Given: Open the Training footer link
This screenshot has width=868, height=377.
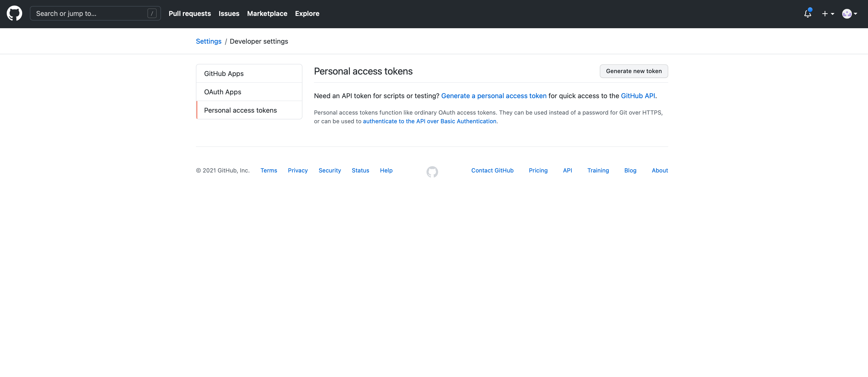Looking at the screenshot, I should click(x=598, y=170).
